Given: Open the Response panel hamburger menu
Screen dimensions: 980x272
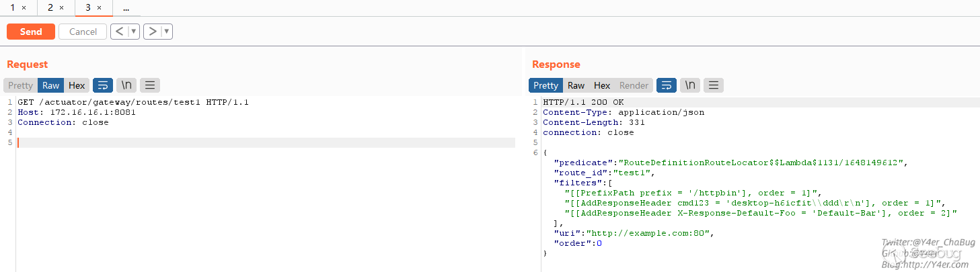Looking at the screenshot, I should click(x=713, y=85).
